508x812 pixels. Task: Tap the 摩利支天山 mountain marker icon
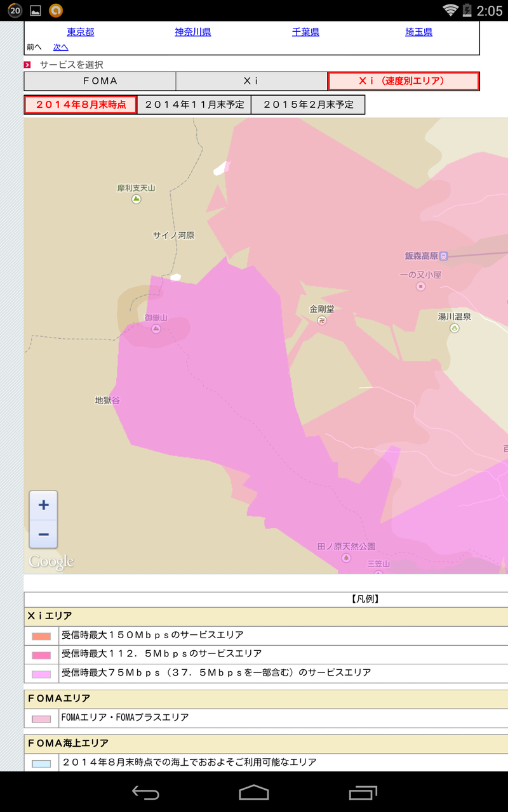(x=136, y=199)
